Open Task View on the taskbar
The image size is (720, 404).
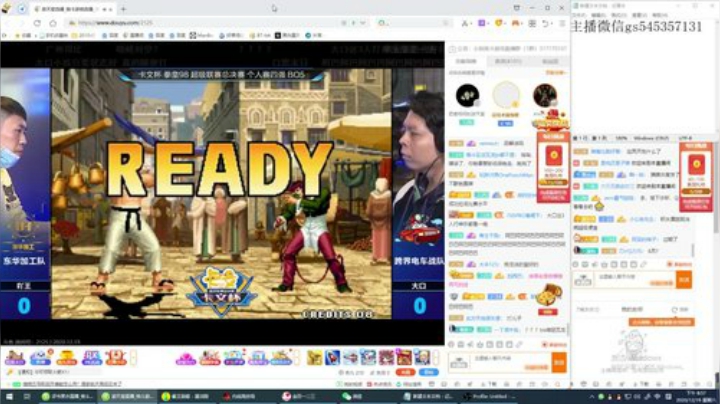click(27, 396)
